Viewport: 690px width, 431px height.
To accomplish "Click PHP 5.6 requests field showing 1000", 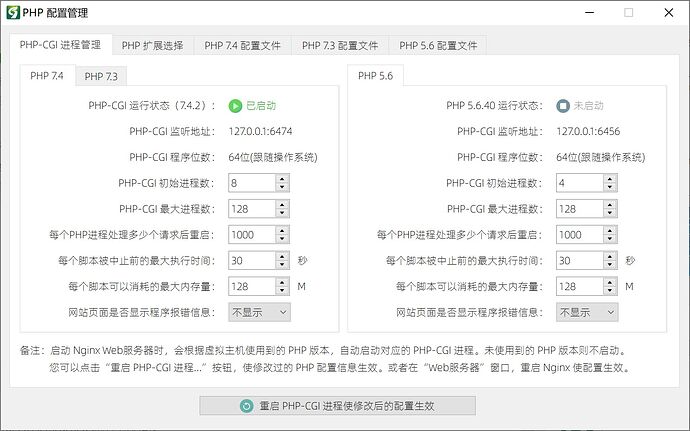I will point(580,235).
